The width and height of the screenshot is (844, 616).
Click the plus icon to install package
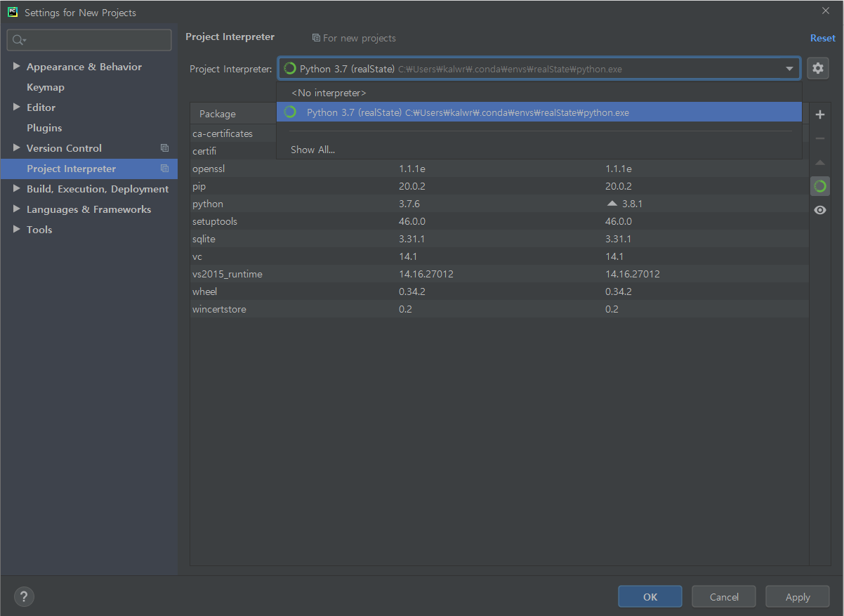[x=819, y=114]
